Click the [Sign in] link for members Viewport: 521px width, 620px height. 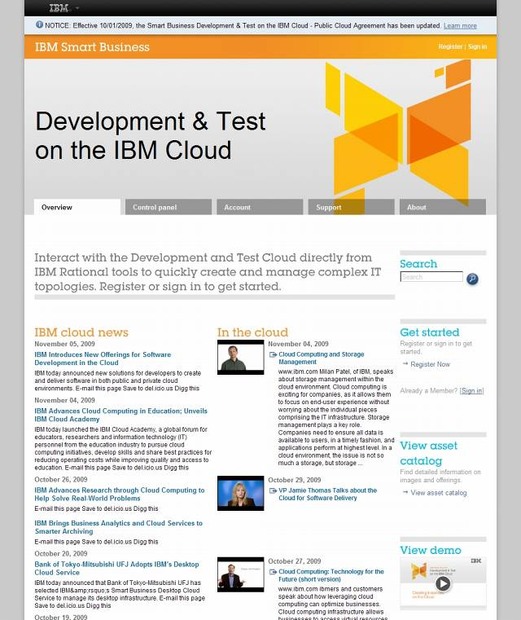pyautogui.click(x=472, y=391)
